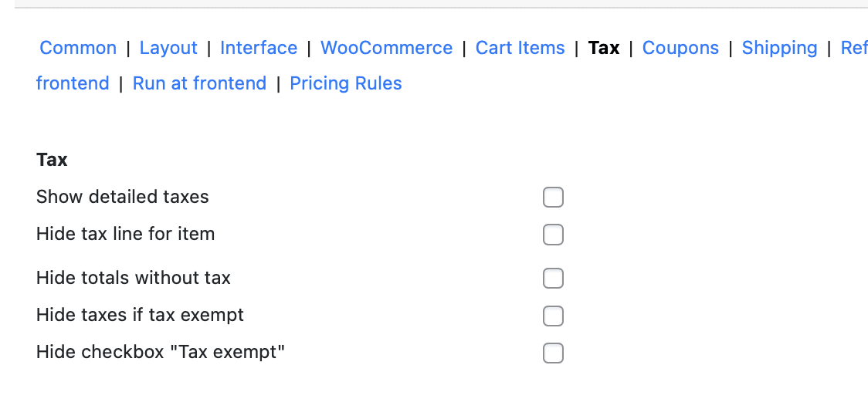Click the 'Show detailed taxes' label text
Viewport: 868px width, 409px height.
(x=122, y=197)
